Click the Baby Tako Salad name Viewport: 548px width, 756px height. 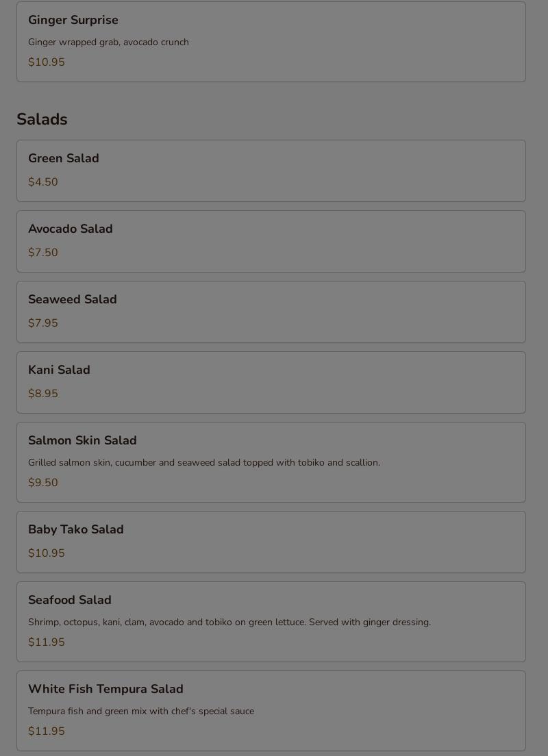[x=76, y=529]
